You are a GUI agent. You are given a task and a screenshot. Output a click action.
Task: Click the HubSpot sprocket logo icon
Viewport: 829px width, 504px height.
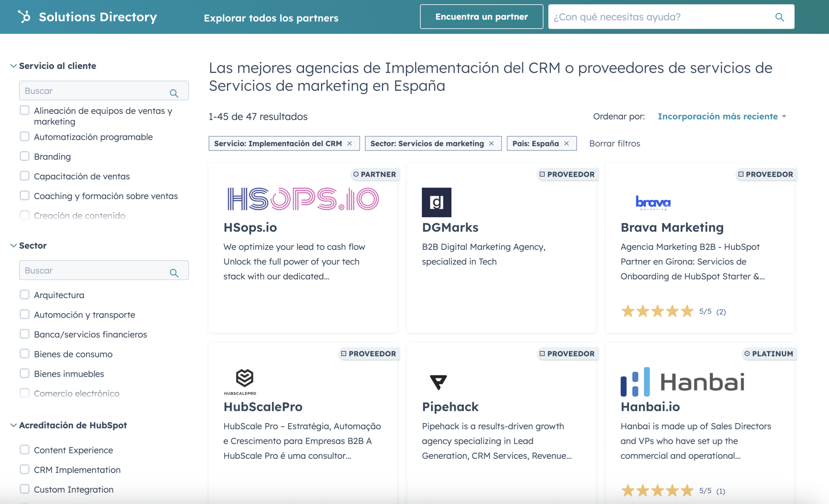click(x=24, y=17)
